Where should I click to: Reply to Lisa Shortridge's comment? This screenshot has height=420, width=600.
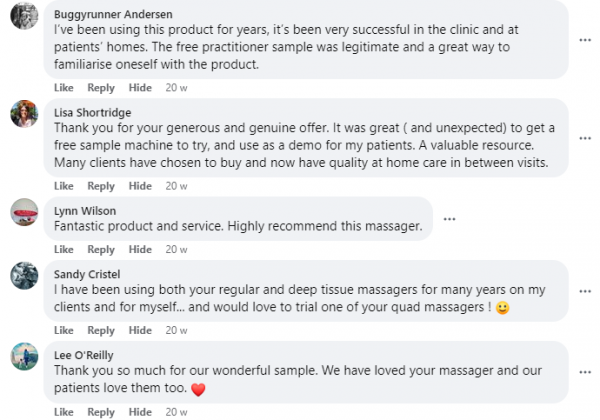[x=101, y=186]
